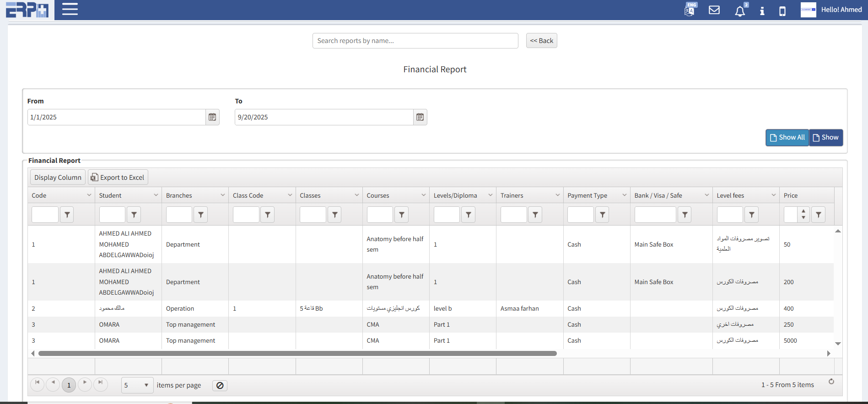Screen dimensions: 868x404
Task: Open the notifications bell
Action: coord(739,11)
